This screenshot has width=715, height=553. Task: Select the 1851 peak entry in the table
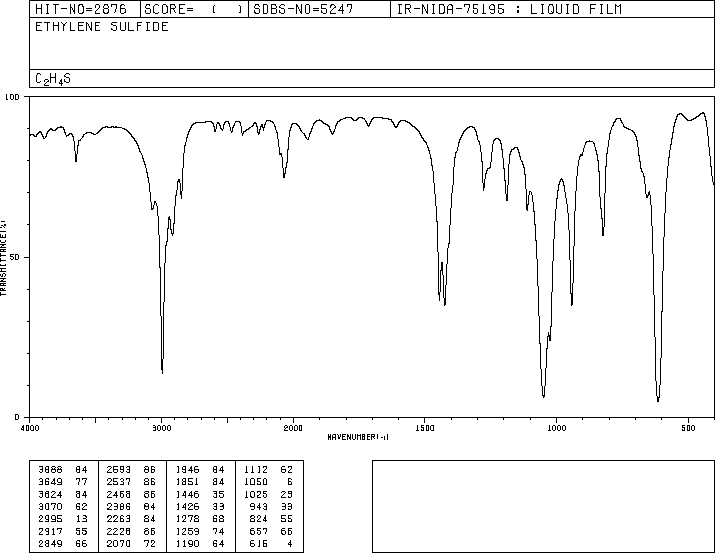200,482
